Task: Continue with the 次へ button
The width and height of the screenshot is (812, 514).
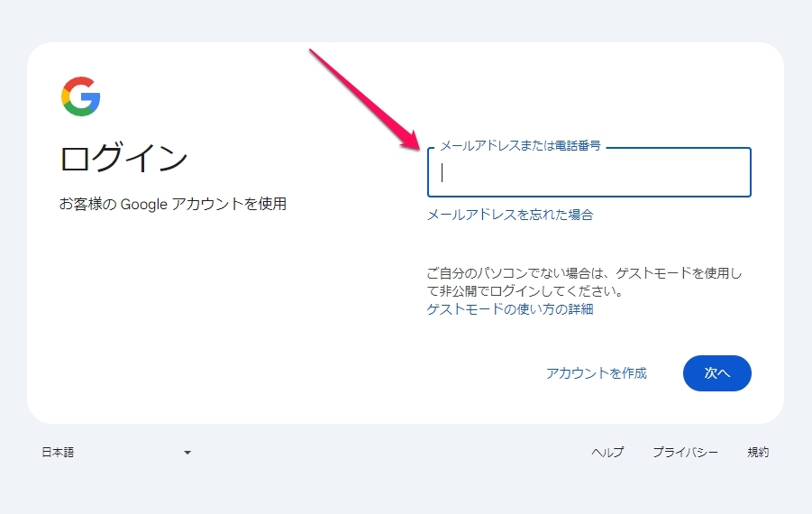Action: (x=716, y=373)
